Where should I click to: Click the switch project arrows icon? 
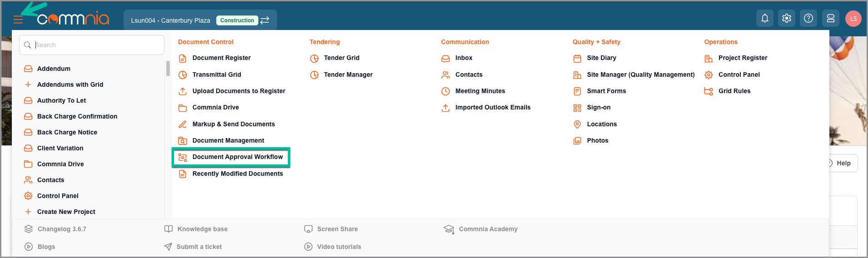265,20
